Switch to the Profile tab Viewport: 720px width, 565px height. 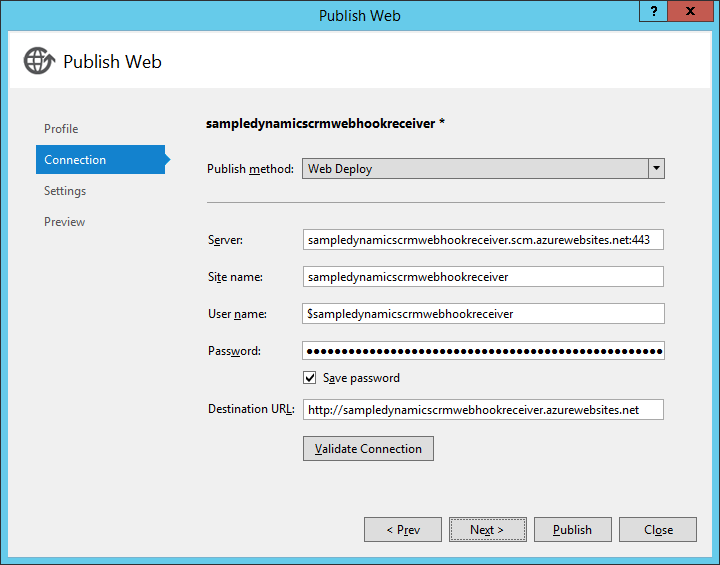[61, 129]
